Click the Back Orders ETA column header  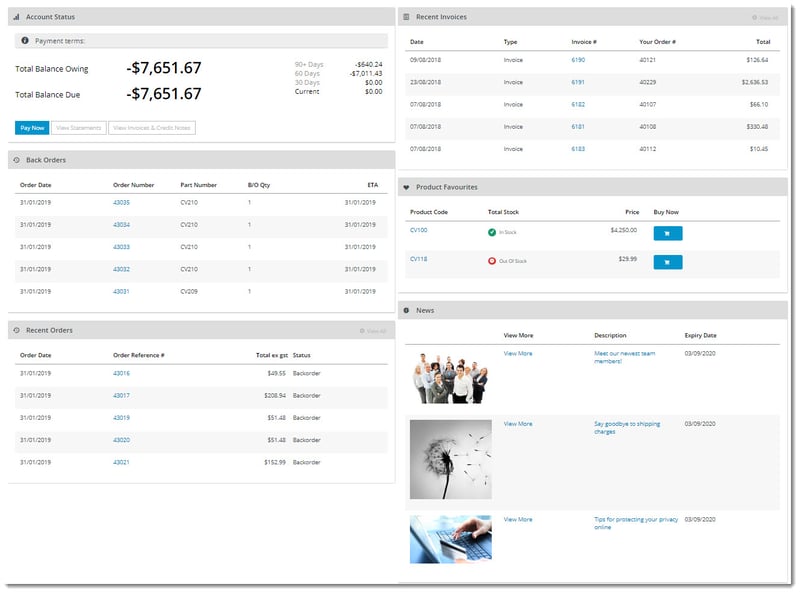point(373,185)
